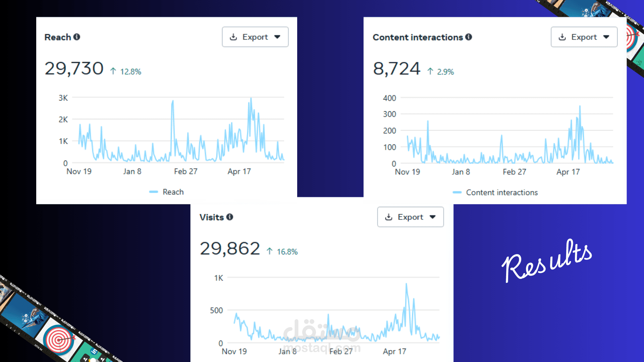
Task: Click Feb 27 axis label on Reach chart
Action: (185, 171)
